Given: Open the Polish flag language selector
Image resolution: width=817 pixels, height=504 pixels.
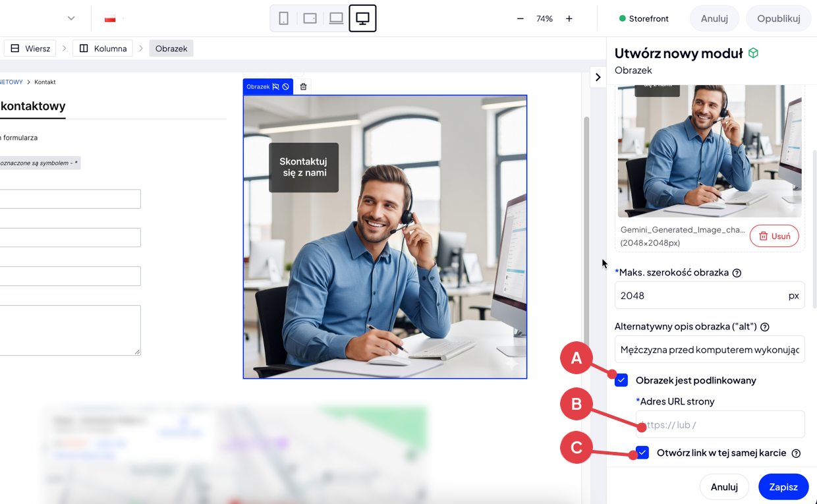Looking at the screenshot, I should pos(113,18).
